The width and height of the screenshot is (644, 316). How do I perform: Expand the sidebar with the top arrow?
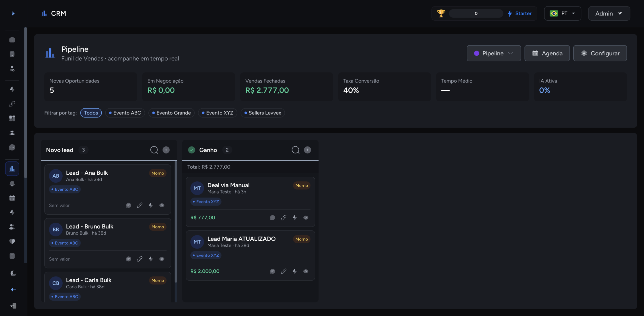[13, 13]
